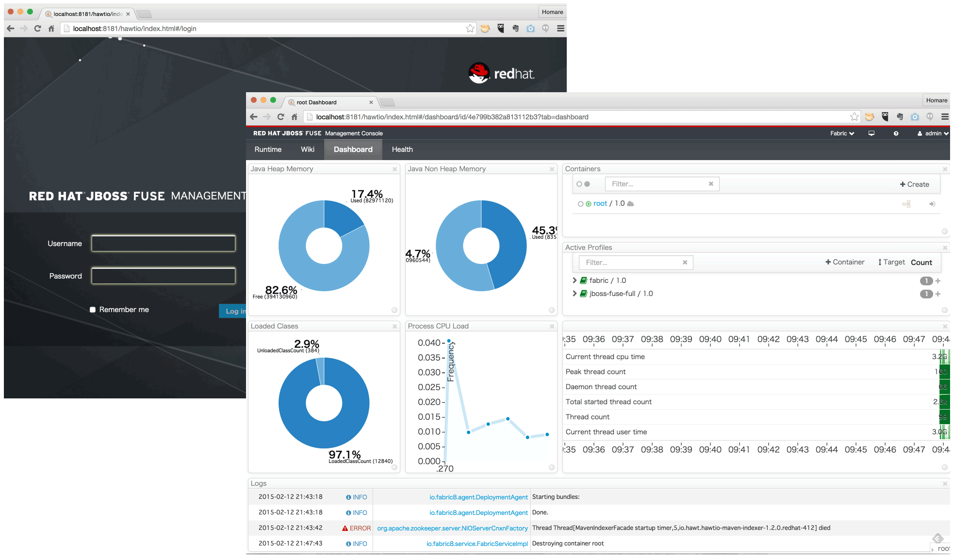Select the root Dashboard browser tab

click(x=330, y=102)
